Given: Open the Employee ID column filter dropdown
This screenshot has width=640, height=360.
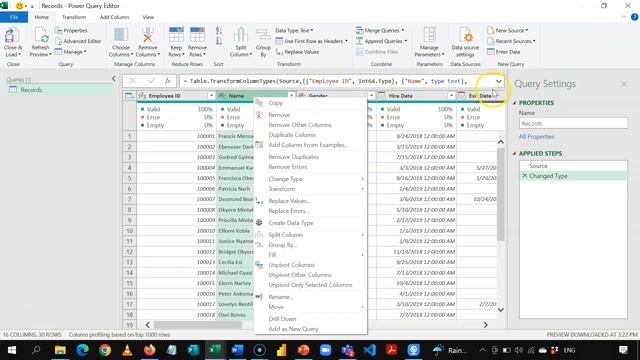Looking at the screenshot, I should 211,96.
